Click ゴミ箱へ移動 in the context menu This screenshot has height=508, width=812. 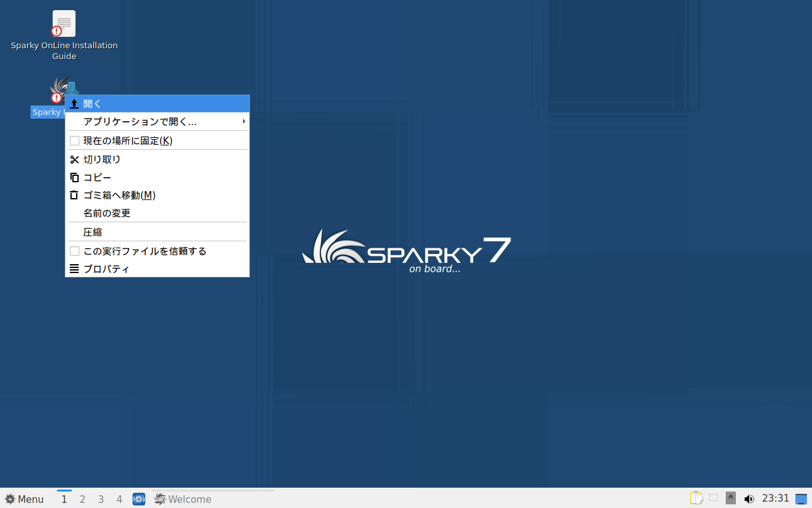pos(157,195)
